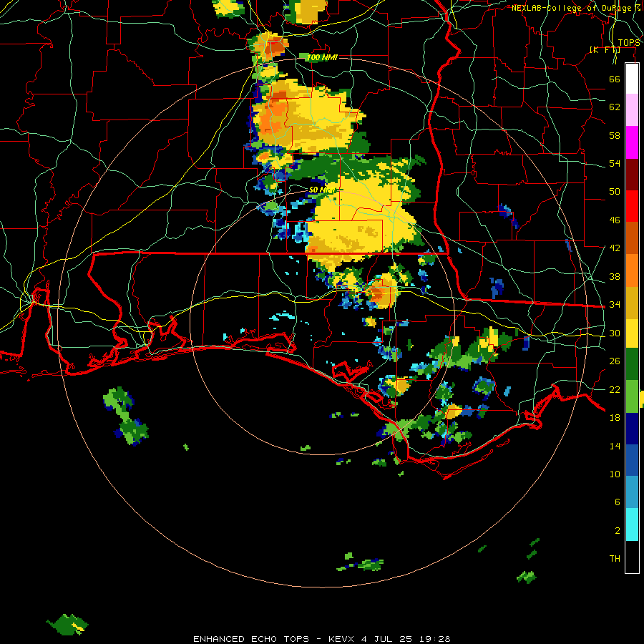Click the dark orange 46 legend swatch
This screenshot has height=644, width=644.
tap(632, 238)
